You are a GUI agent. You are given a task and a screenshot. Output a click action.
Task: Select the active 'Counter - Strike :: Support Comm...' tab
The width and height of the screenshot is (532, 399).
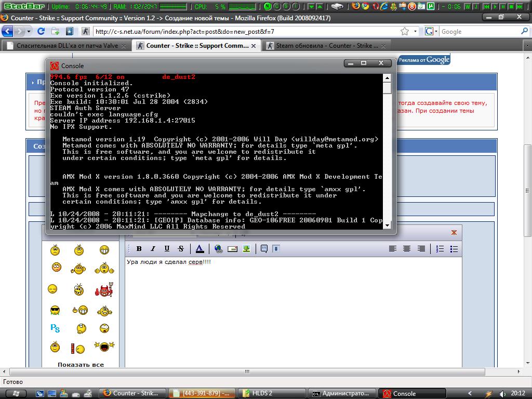197,46
